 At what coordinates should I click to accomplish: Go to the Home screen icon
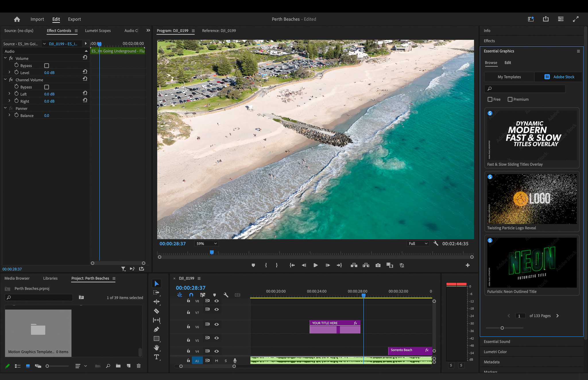17,19
